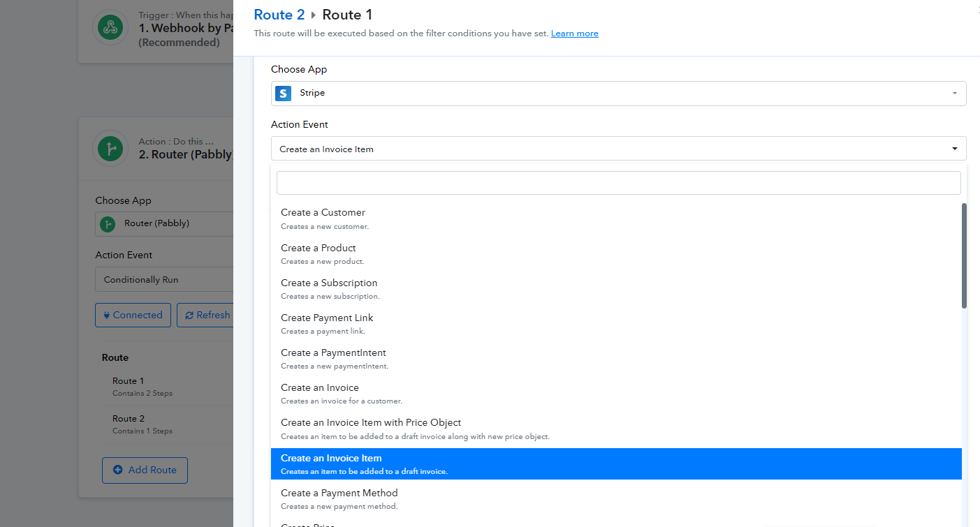
Task: Open the Learn more link
Action: (x=574, y=34)
